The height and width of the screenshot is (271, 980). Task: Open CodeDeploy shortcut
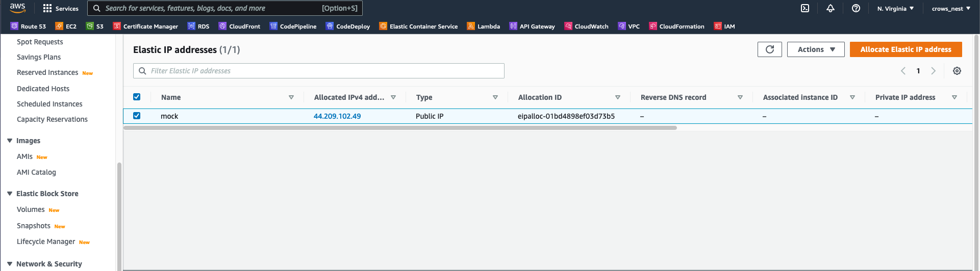[x=348, y=26]
